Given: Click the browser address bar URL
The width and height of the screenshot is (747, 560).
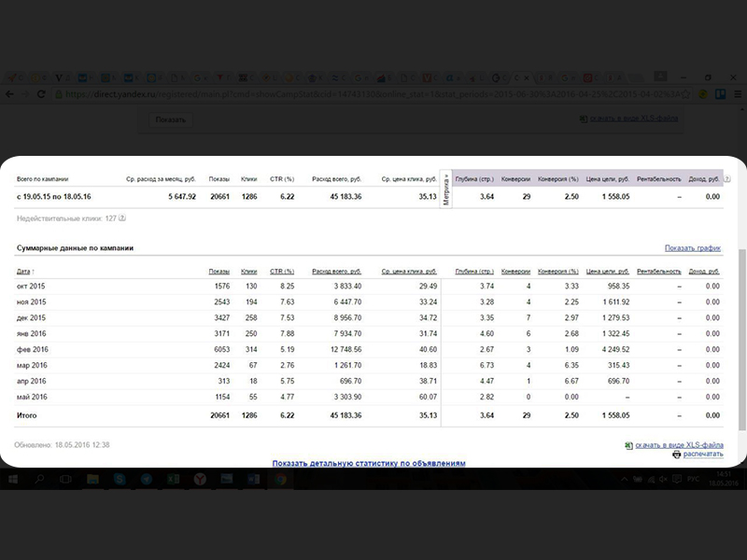Looking at the screenshot, I should coord(372,94).
